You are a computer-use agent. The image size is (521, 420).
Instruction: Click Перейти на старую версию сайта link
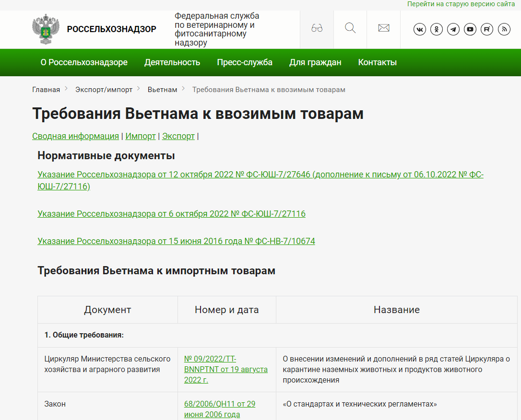tap(461, 4)
